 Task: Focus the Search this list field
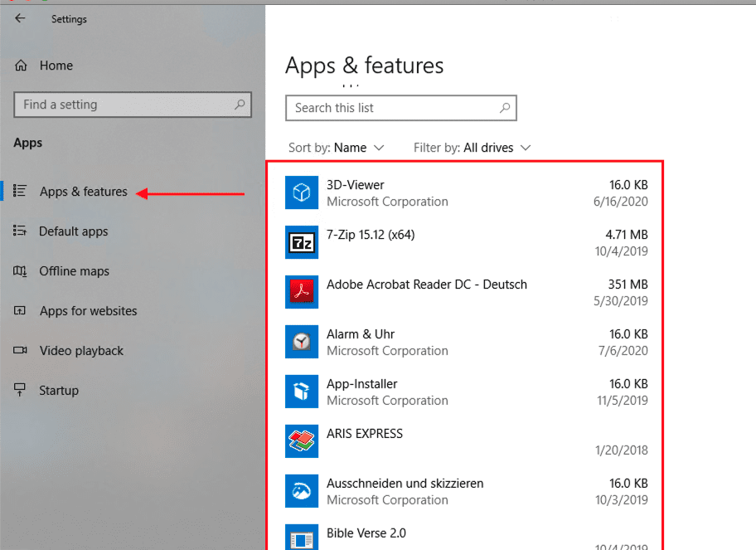pos(401,108)
